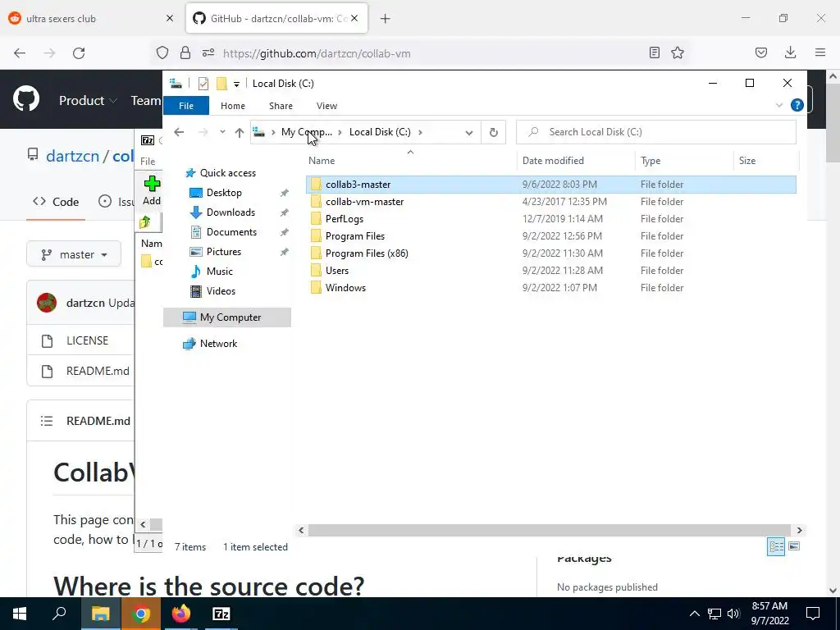Open the Windows Start menu
840x630 pixels.
tap(20, 614)
